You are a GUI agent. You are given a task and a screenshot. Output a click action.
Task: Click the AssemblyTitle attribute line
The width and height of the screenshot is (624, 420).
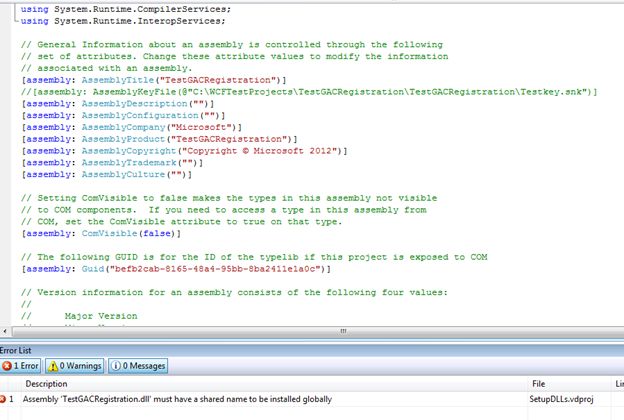(154, 80)
